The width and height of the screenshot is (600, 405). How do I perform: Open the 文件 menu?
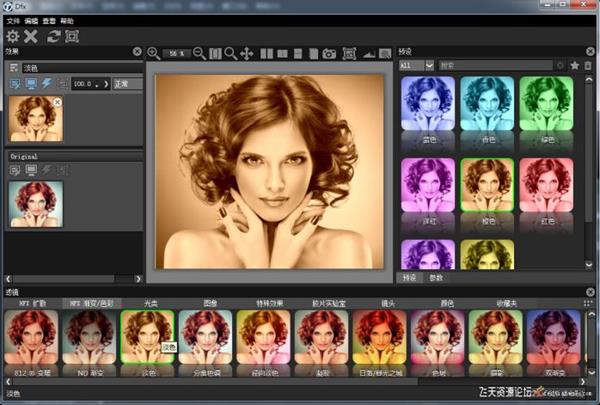(x=12, y=20)
